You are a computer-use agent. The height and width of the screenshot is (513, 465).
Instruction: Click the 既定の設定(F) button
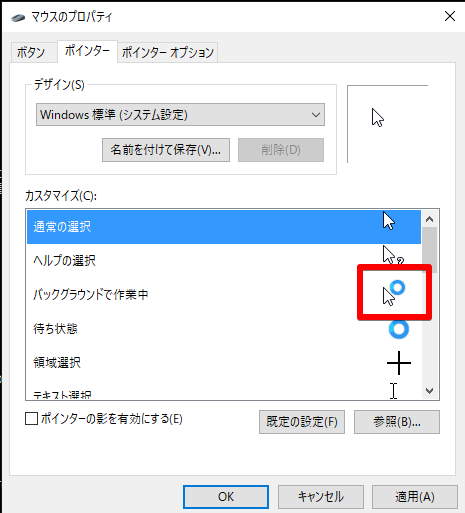(302, 422)
